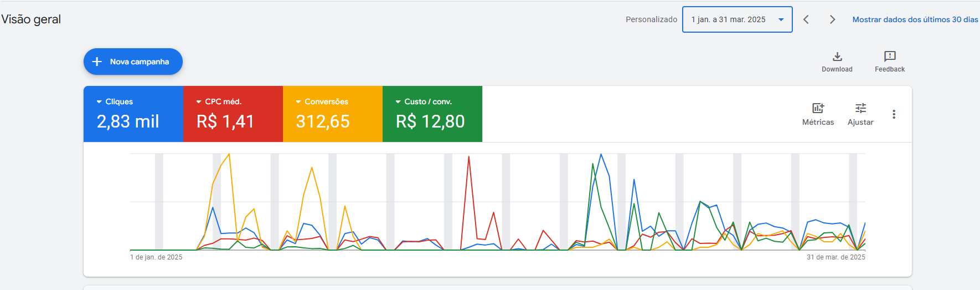Click the 31 de mar. de 2025 axis label

tap(835, 257)
